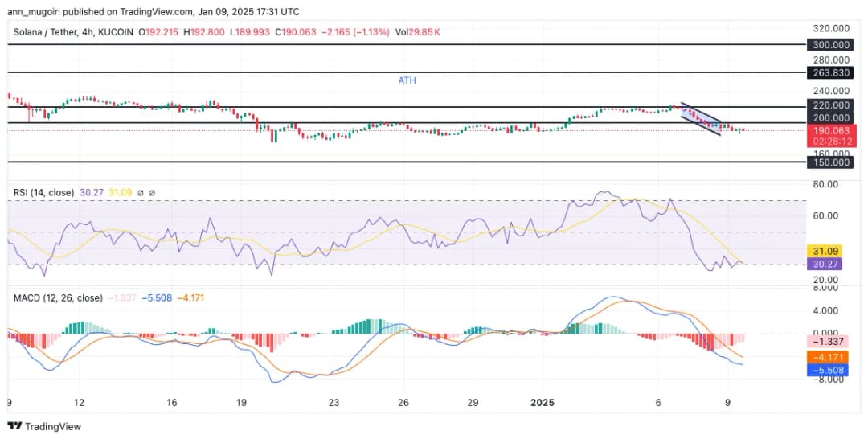This screenshot has height=439, width=868.
Task: Click the TradingView logo icon
Action: [x=14, y=426]
